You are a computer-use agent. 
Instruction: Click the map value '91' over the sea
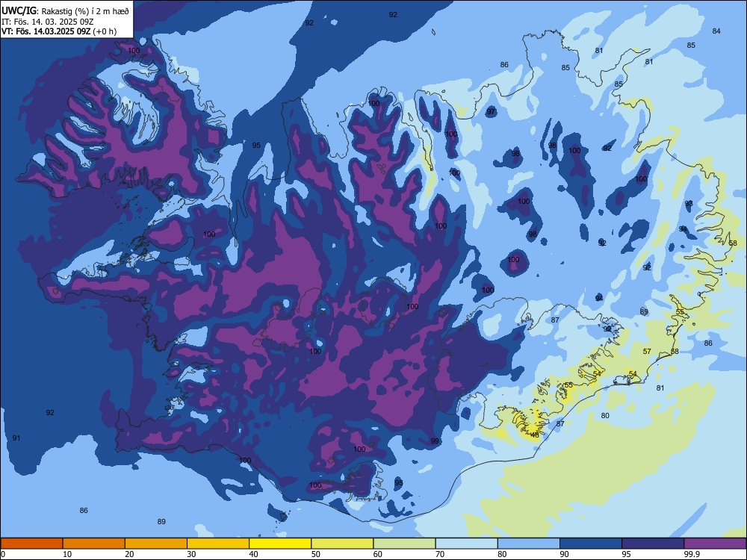(16, 438)
